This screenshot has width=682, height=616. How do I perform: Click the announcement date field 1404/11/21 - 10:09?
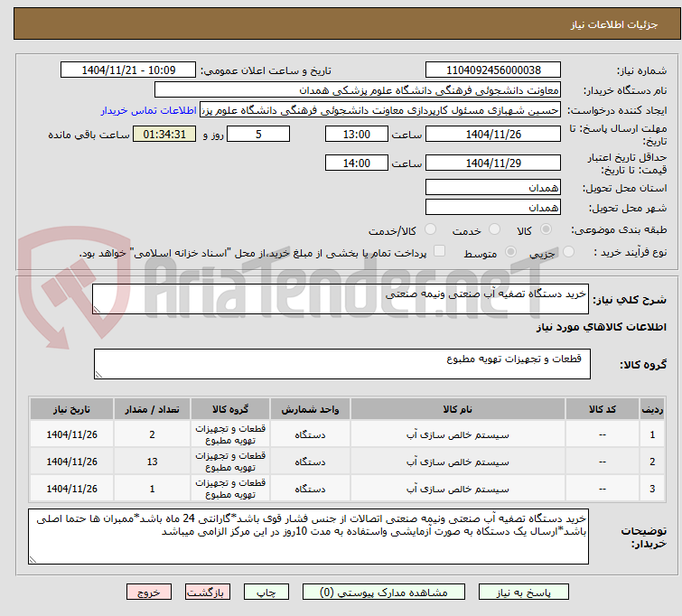pyautogui.click(x=128, y=70)
